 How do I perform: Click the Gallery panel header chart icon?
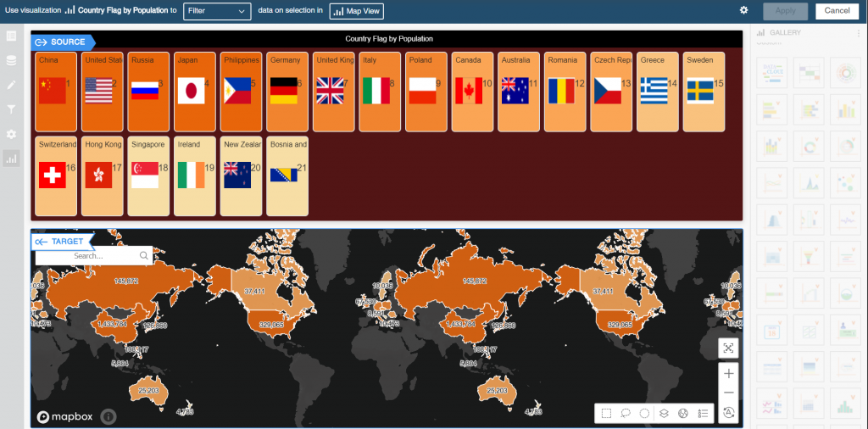[x=760, y=33]
